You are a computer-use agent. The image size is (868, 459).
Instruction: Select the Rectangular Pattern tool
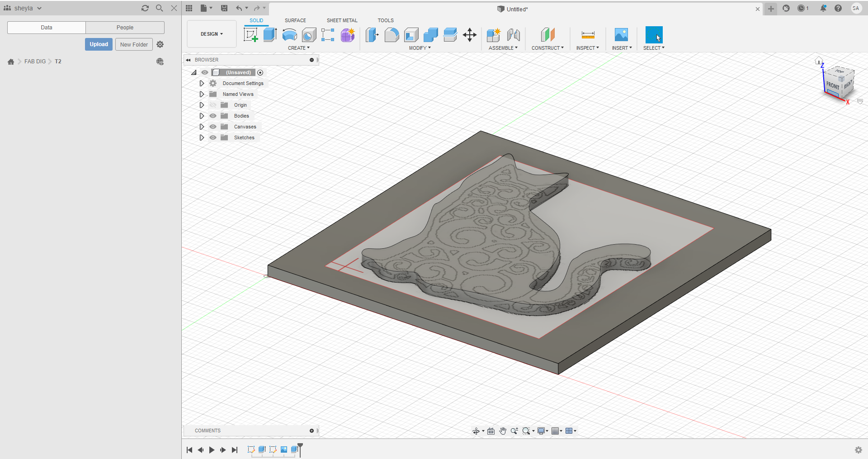328,35
